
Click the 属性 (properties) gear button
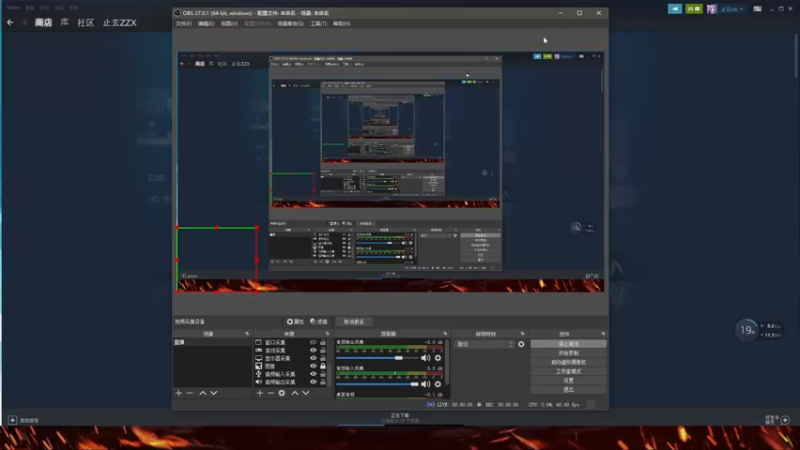(x=295, y=322)
